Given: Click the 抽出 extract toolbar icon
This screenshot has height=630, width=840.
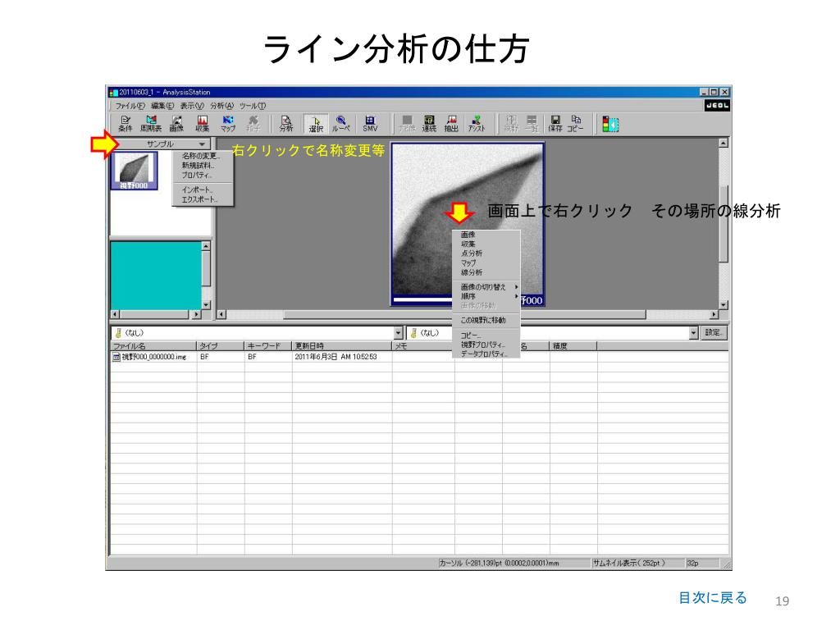Looking at the screenshot, I should (452, 124).
